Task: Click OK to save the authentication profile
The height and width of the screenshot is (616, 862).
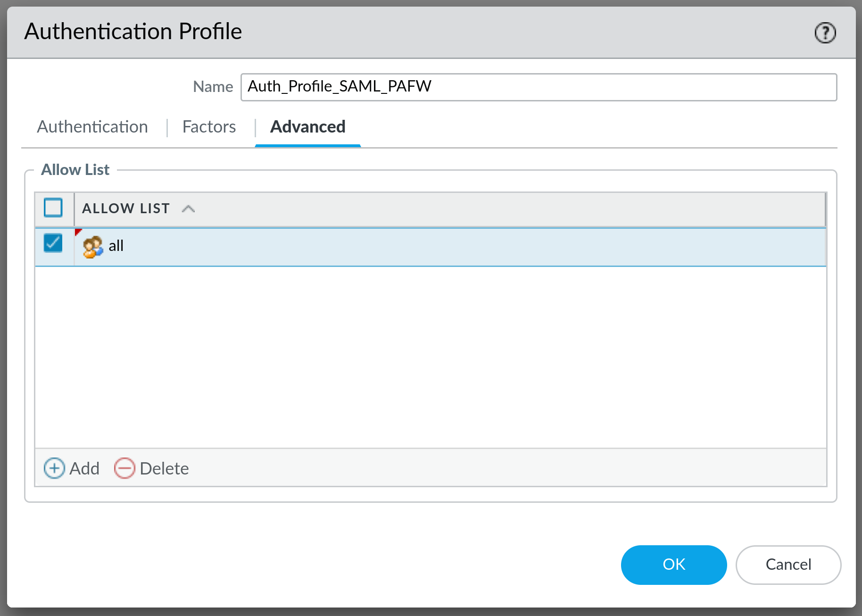Action: coord(673,565)
